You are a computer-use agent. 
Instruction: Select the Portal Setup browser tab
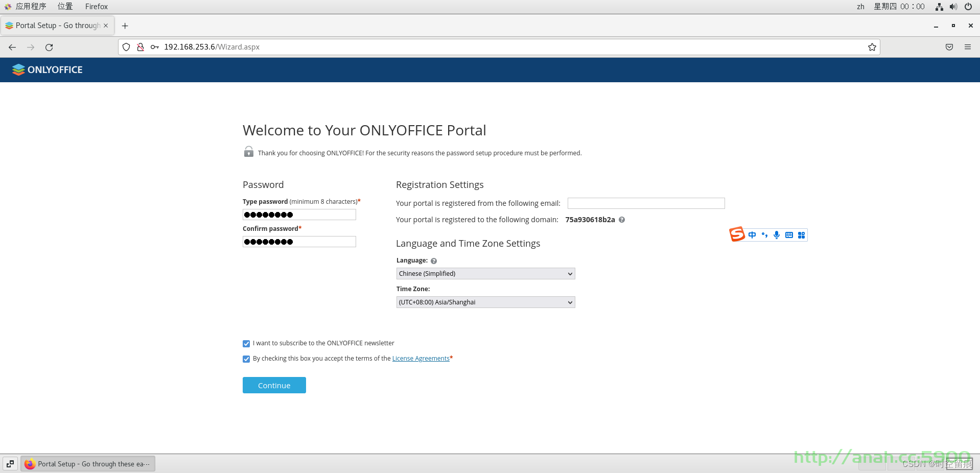coord(57,26)
